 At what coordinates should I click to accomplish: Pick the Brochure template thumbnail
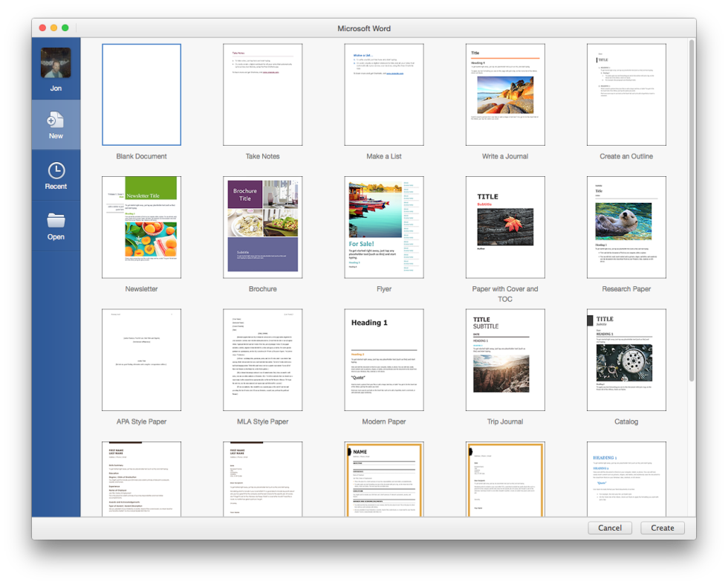coord(263,227)
